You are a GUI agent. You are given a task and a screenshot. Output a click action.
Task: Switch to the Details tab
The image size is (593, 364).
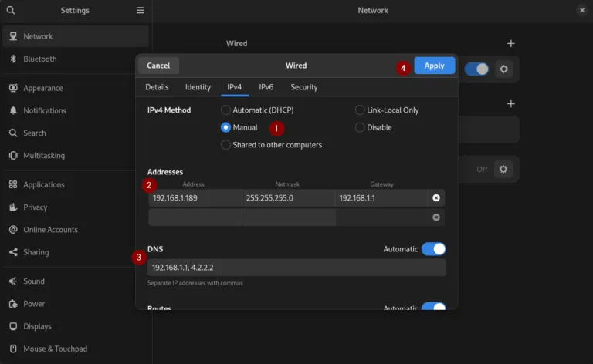tap(157, 87)
